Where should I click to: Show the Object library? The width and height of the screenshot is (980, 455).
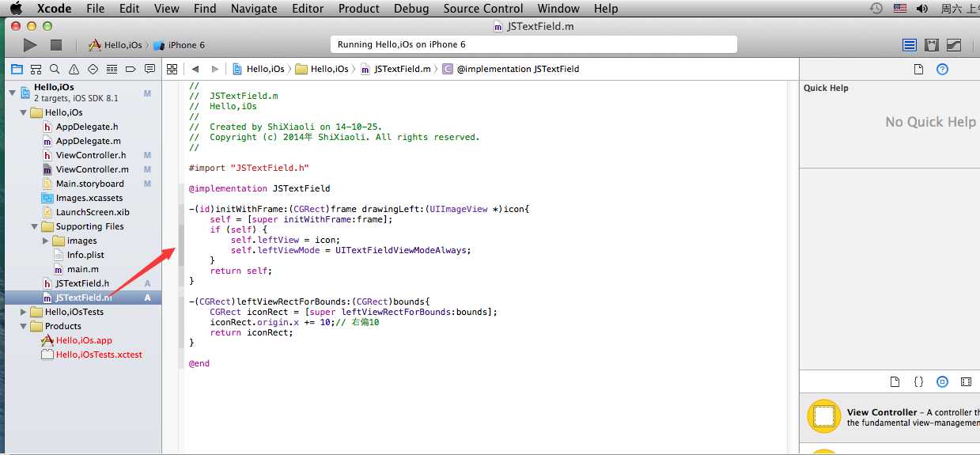click(942, 381)
